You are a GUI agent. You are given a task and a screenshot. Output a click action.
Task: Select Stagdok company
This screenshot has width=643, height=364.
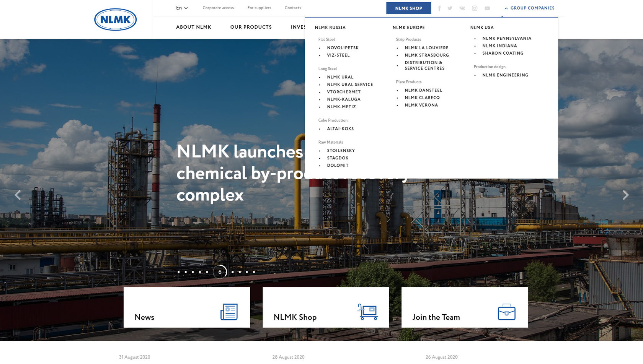pos(338,158)
